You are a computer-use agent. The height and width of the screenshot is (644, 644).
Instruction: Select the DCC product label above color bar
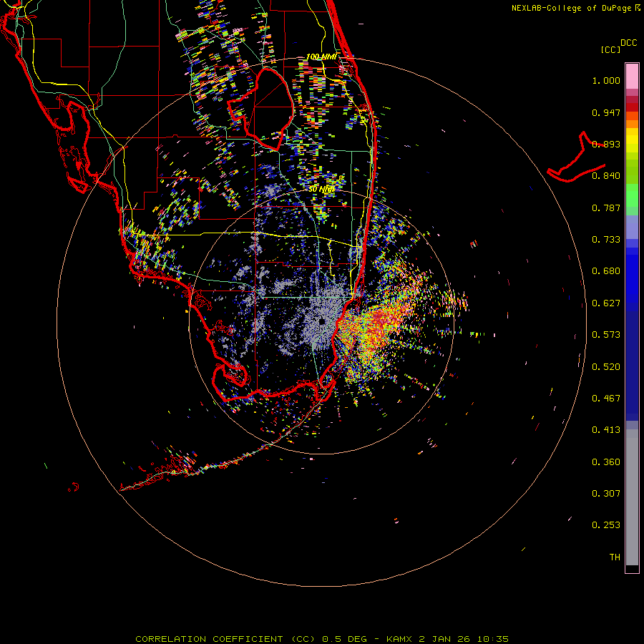click(628, 43)
